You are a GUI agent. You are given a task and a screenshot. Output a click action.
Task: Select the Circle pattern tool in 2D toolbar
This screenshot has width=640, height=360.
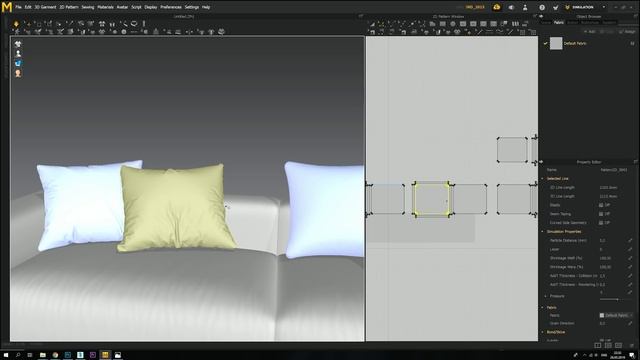453,24
